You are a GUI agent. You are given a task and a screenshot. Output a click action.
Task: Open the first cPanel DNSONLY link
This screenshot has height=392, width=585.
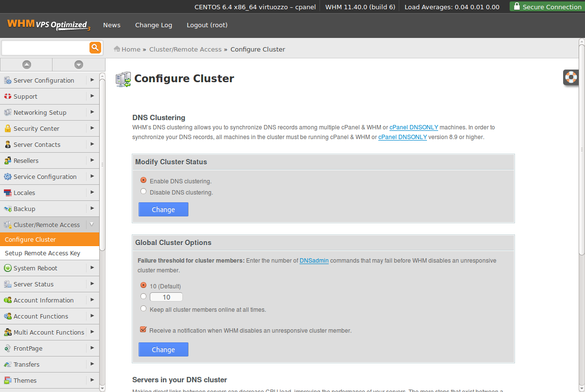(414, 127)
